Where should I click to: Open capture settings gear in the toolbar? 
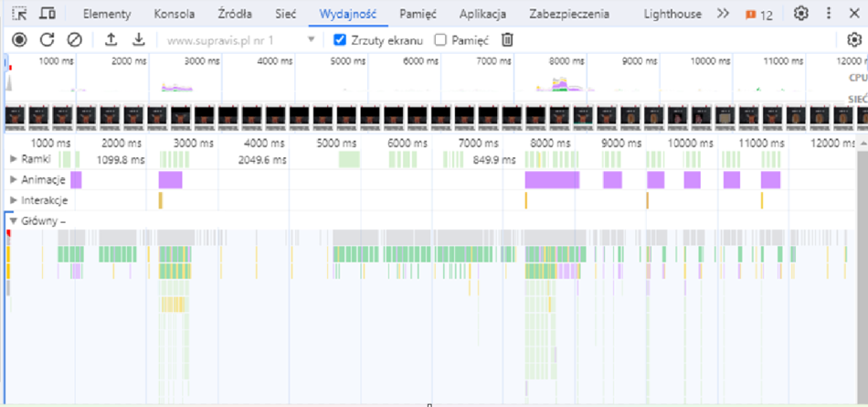click(854, 40)
